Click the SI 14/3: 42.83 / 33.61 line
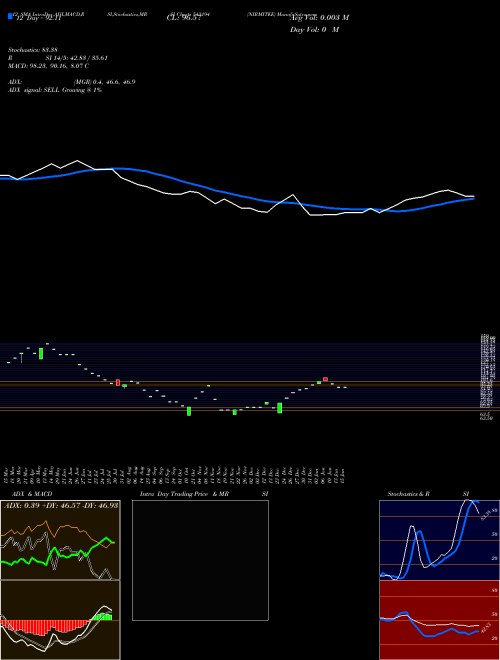 tap(76, 58)
